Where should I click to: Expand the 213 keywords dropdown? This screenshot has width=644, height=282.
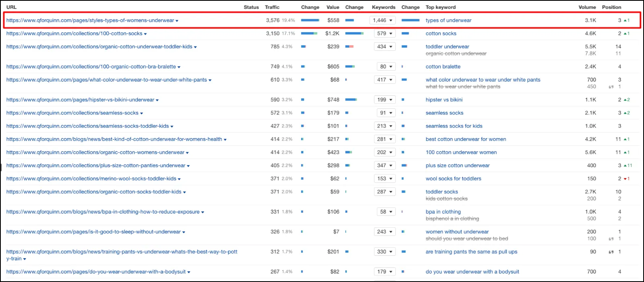[x=385, y=126]
